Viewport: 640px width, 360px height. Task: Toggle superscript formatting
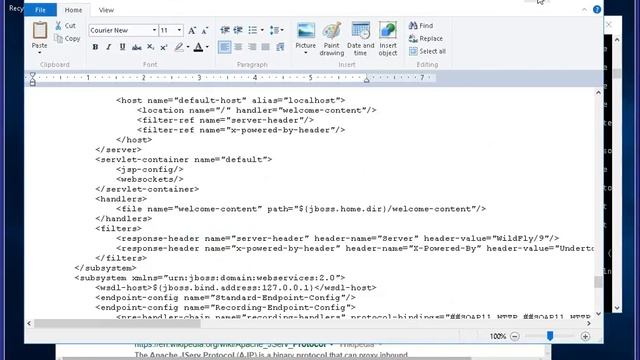pyautogui.click(x=164, y=47)
